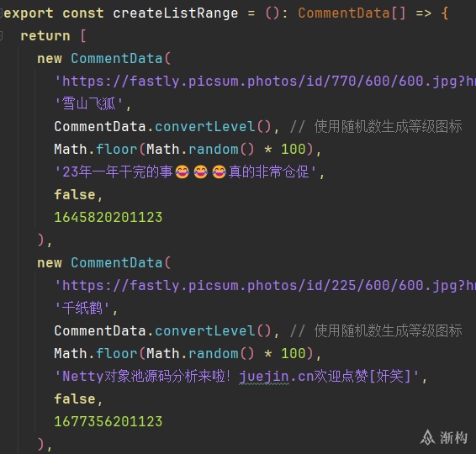Collapse the fold marker beside return

pos(1,36)
